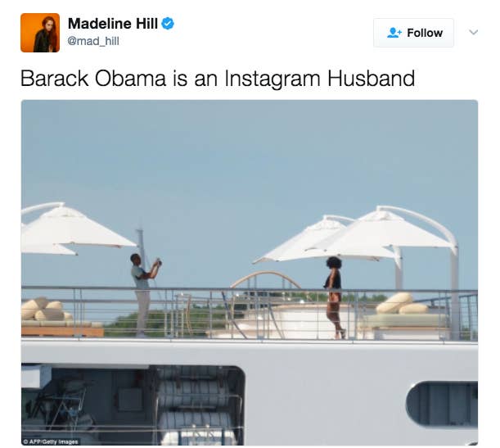The width and height of the screenshot is (500, 448).
Task: Click the stacked cushions on the right deck
Action: 401,304
